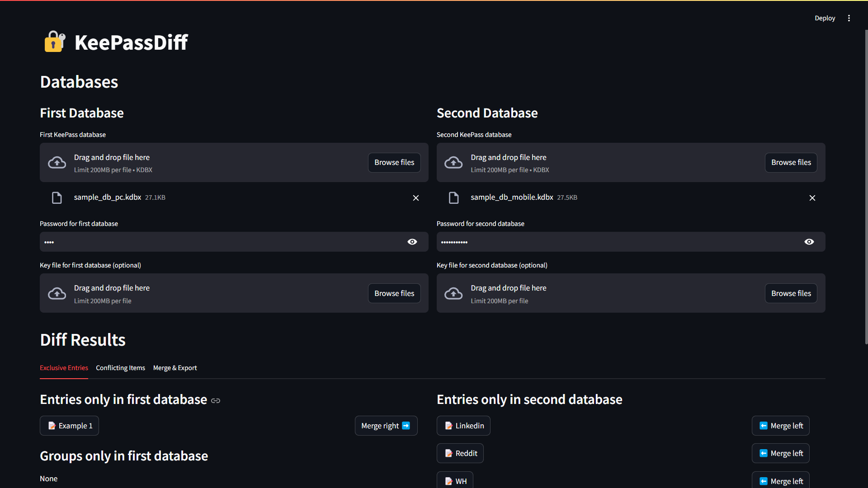This screenshot has width=868, height=488.
Task: Browse files for the first KeePass database
Action: pos(394,163)
